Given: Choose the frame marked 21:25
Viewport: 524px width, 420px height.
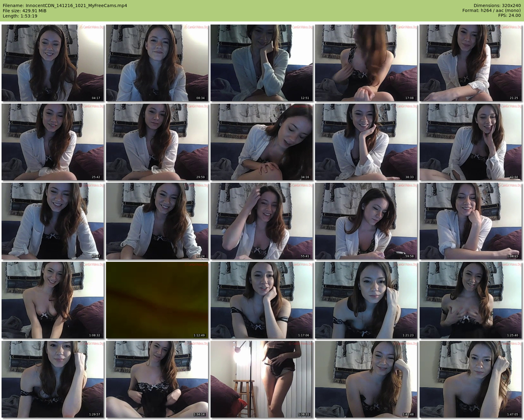Looking at the screenshot, I should tap(471, 63).
